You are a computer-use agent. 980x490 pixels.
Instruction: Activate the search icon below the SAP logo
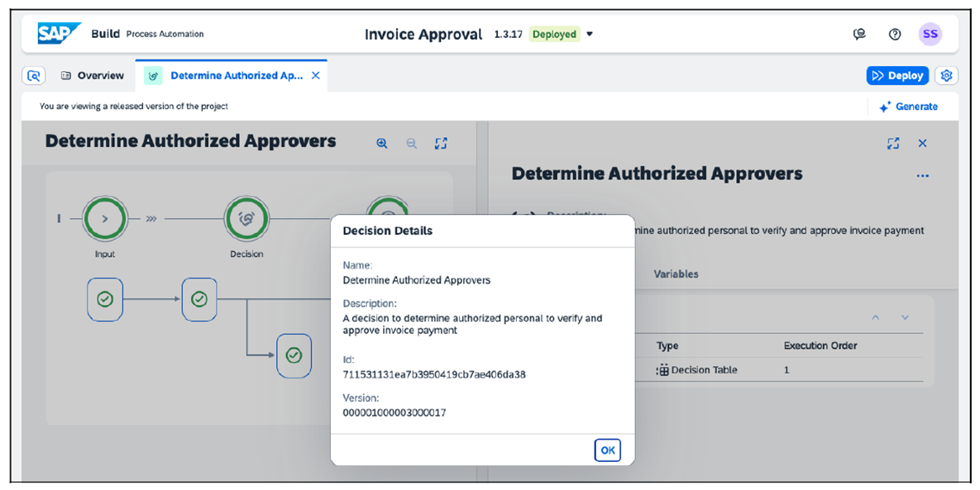click(x=33, y=75)
